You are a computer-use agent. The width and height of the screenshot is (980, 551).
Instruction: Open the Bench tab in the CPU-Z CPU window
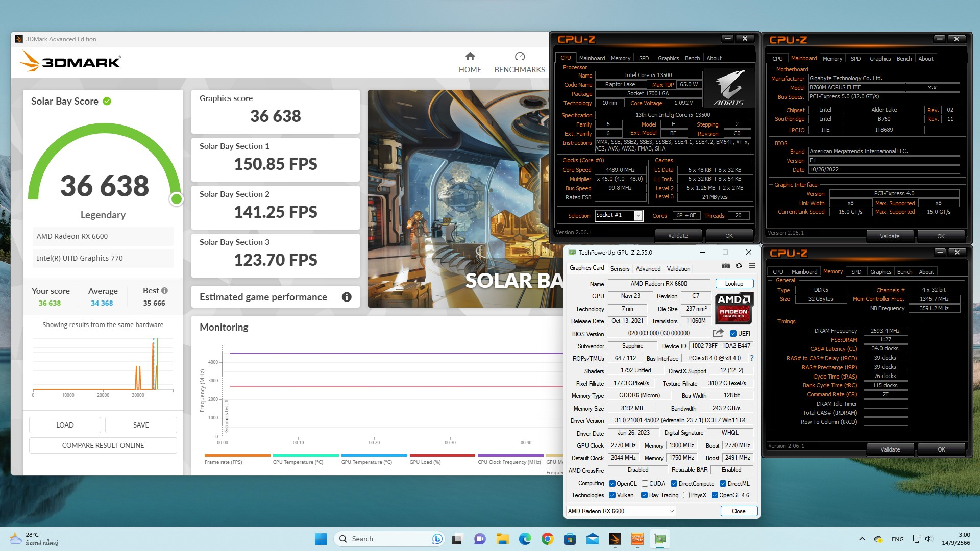(x=692, y=58)
